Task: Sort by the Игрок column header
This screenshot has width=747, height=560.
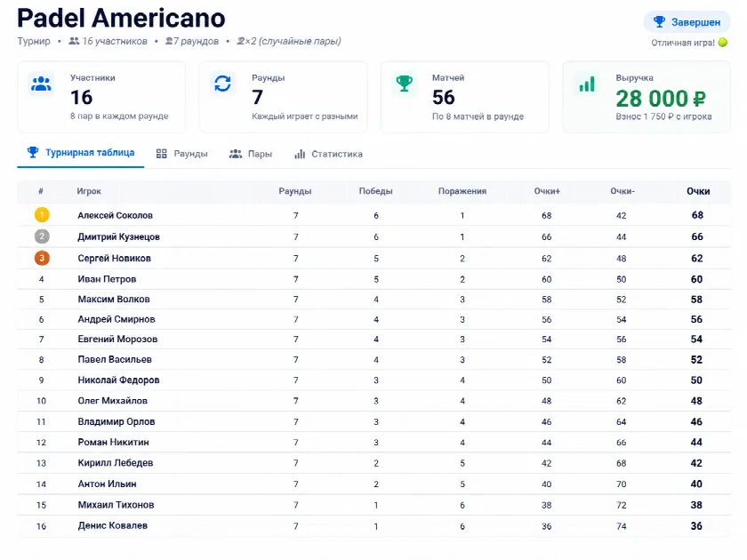Action: tap(89, 191)
